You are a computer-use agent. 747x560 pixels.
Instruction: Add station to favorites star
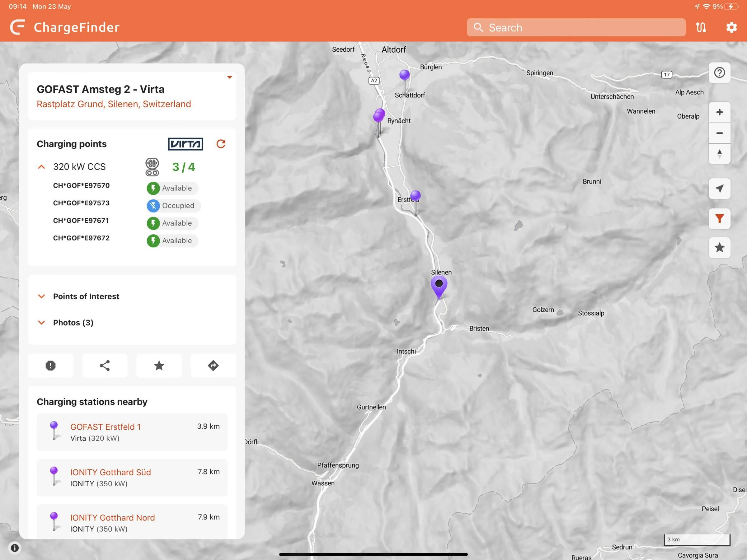tap(159, 366)
